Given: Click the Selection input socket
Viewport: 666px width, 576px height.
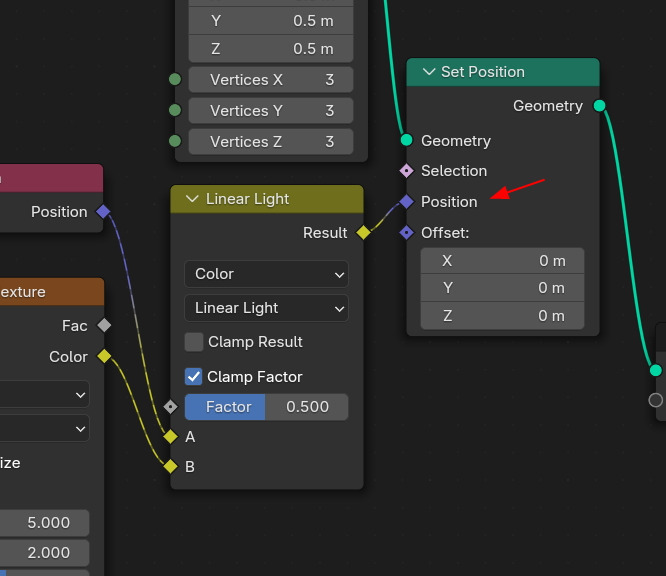Looking at the screenshot, I should [x=406, y=171].
